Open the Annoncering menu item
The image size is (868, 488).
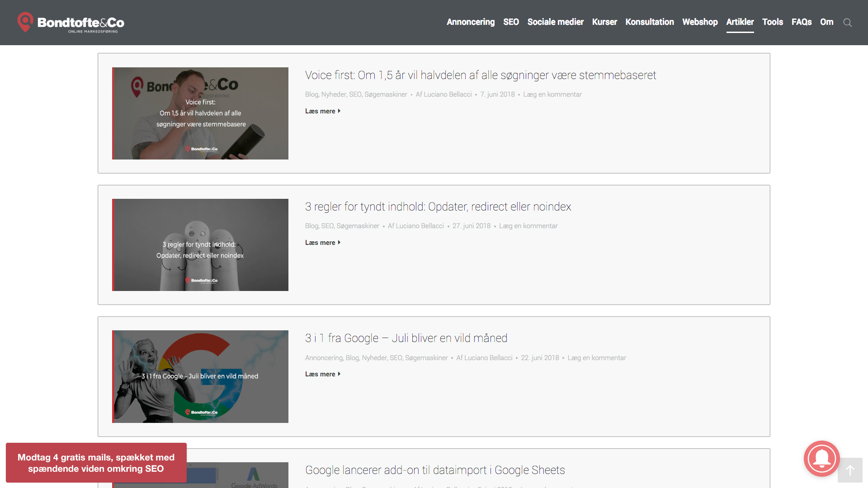pos(470,22)
